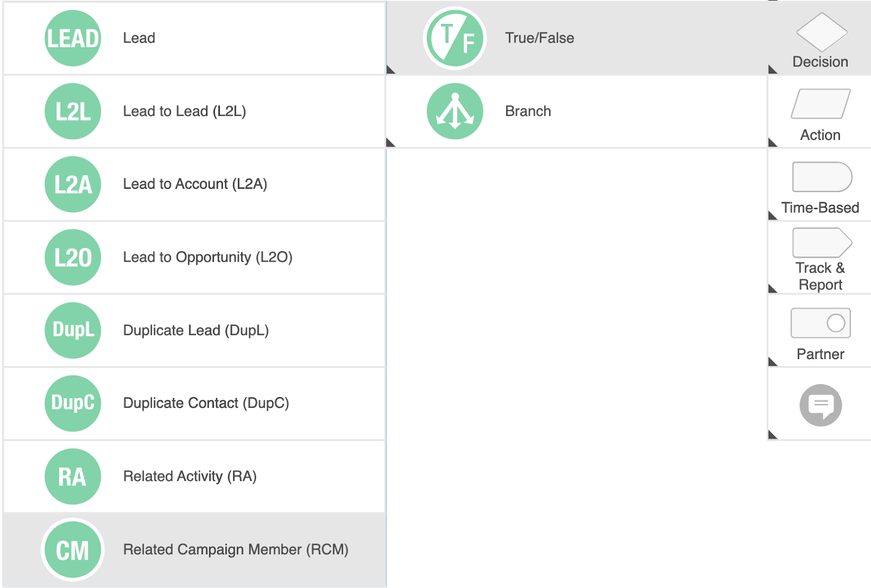The width and height of the screenshot is (871, 588).
Task: Expand the Partner submenu corner arrow
Action: tap(772, 362)
